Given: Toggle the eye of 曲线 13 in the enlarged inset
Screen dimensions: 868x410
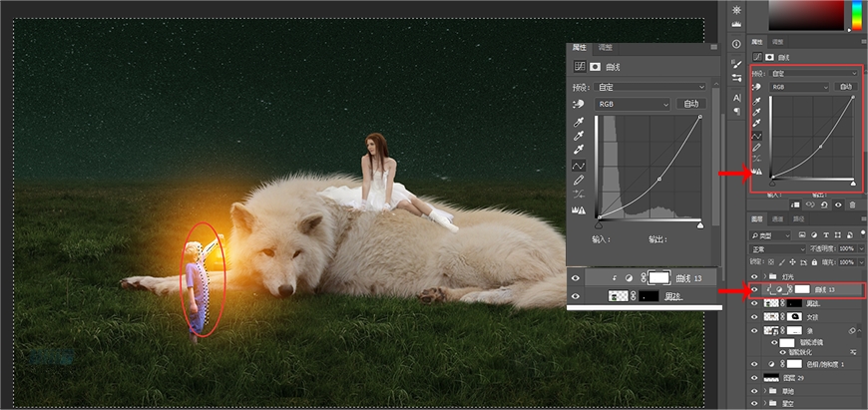Looking at the screenshot, I should pyautogui.click(x=576, y=279).
